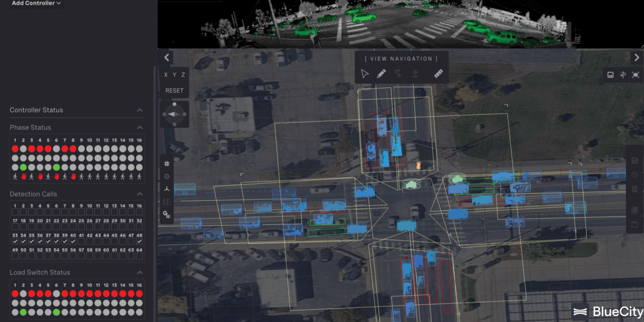The image size is (644, 322).
Task: Toggle the grid hash icon
Action: tap(167, 164)
